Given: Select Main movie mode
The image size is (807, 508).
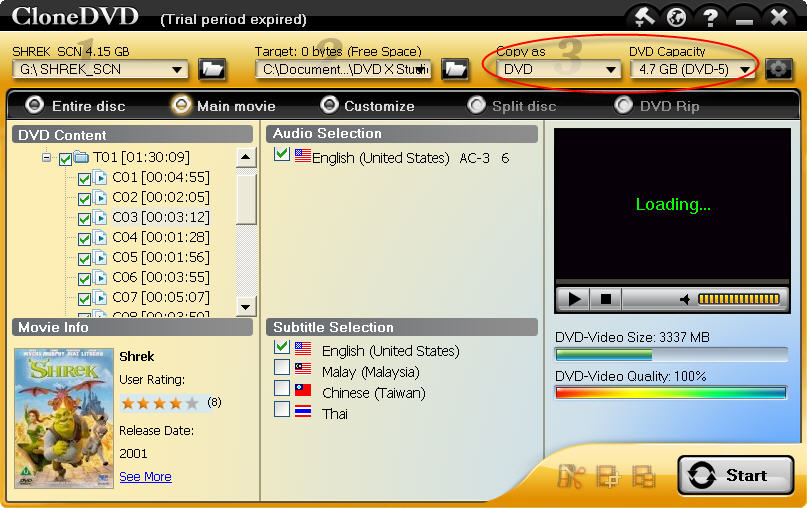Looking at the screenshot, I should (181, 105).
